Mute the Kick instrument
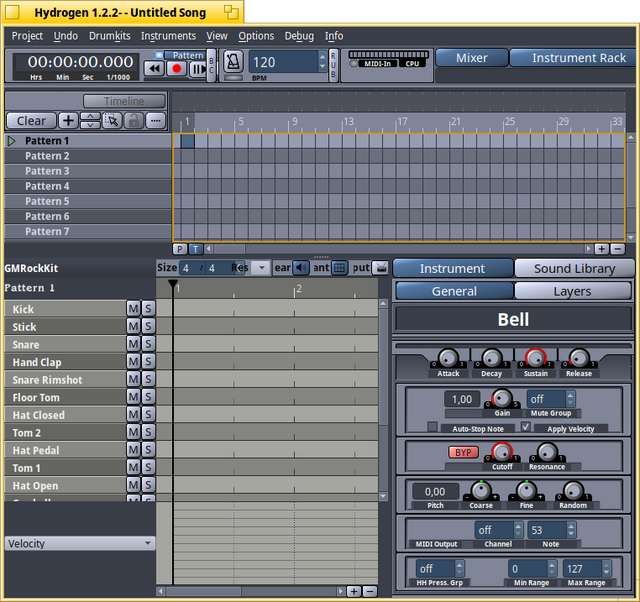Image resolution: width=640 pixels, height=602 pixels. 133,309
